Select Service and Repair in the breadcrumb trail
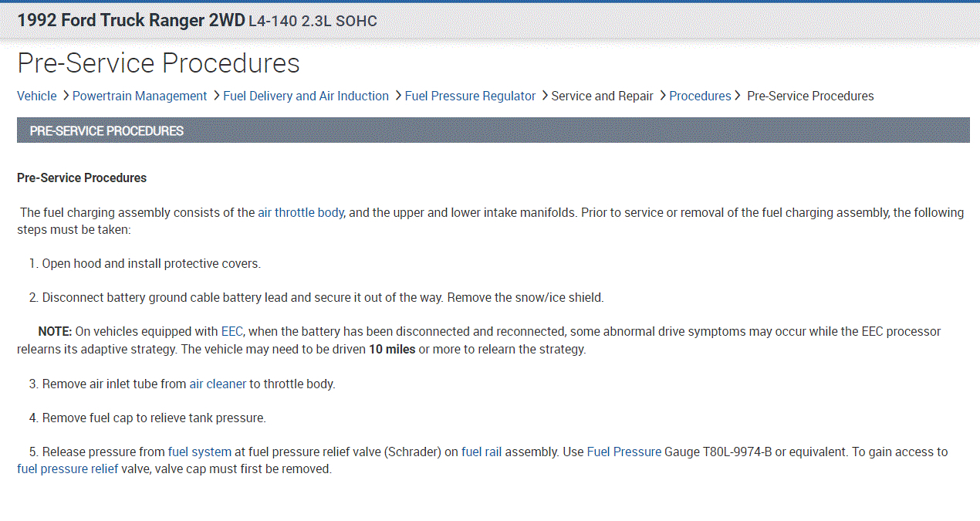The height and width of the screenshot is (521, 980). (x=602, y=96)
